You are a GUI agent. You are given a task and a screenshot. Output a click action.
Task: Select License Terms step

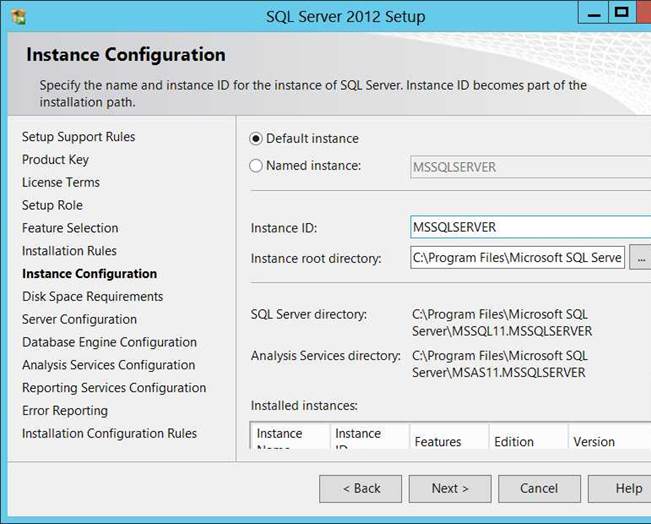coord(61,182)
